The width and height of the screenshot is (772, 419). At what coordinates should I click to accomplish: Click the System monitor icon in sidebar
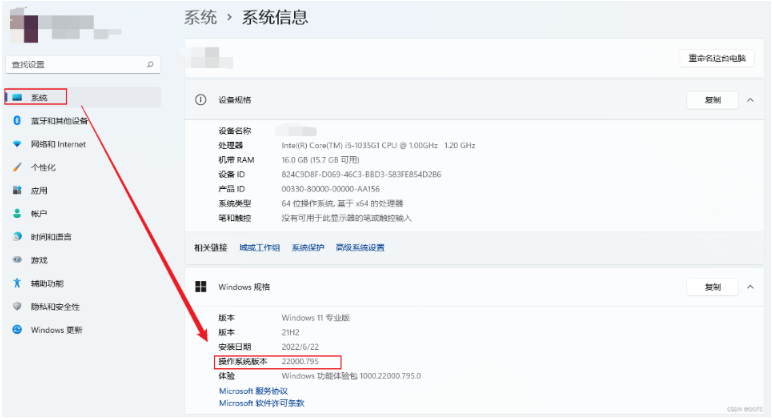click(x=17, y=97)
